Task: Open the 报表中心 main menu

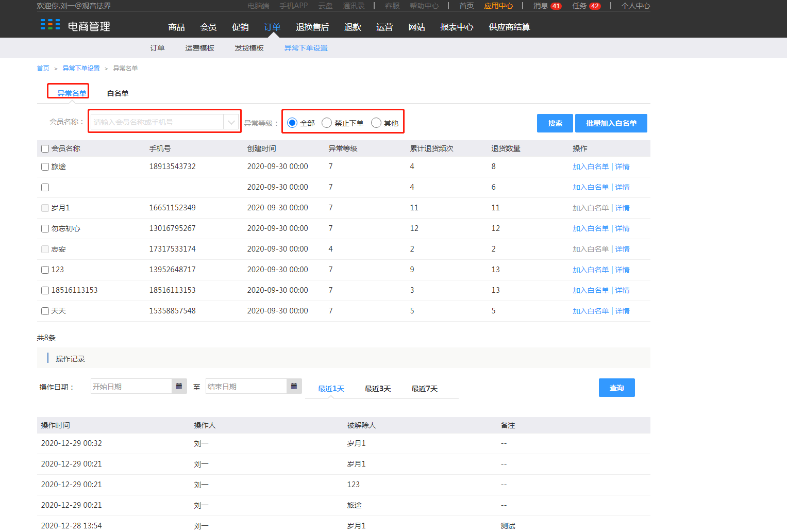Action: 457,27
